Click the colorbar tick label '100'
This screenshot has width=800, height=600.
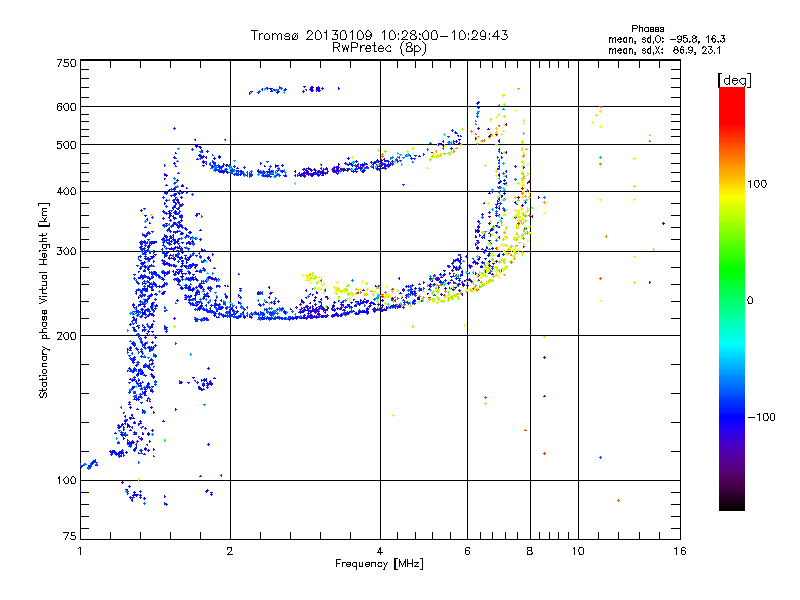click(x=757, y=184)
